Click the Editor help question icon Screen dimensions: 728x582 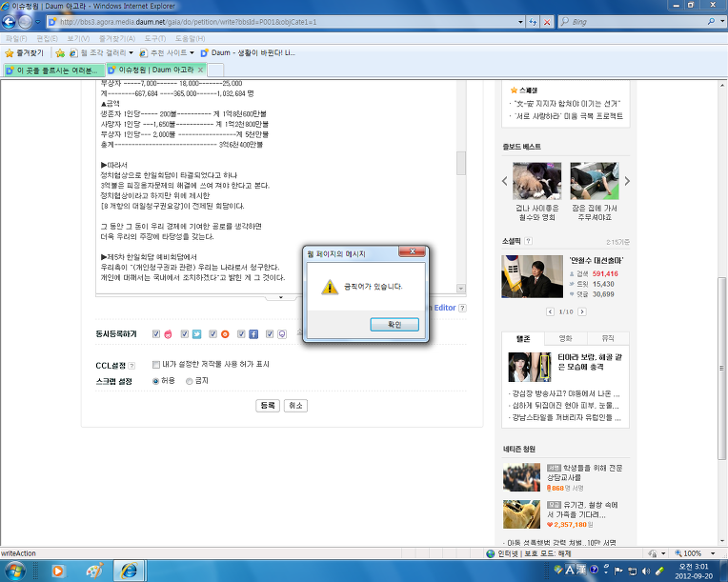(462, 308)
